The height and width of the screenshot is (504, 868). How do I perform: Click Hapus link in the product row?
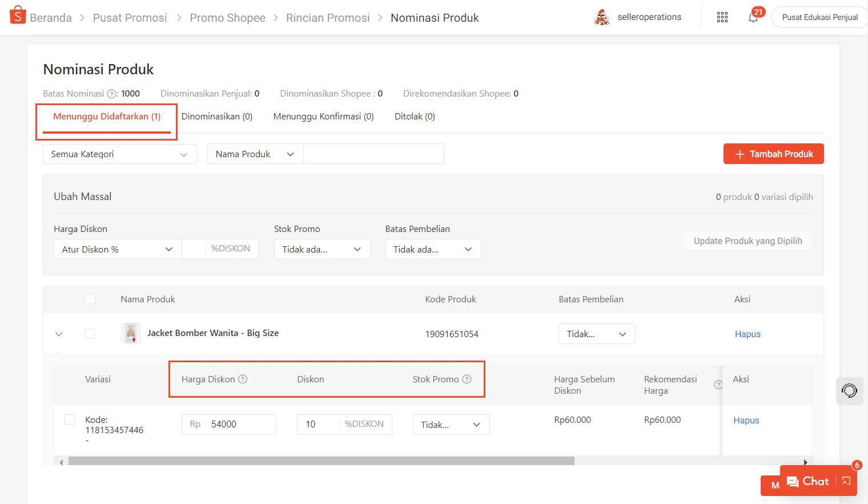(748, 334)
